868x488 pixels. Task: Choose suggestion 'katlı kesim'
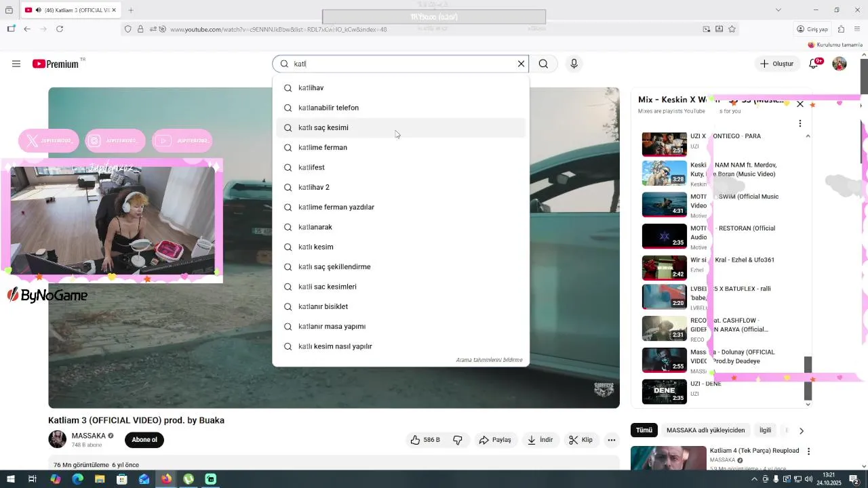click(401, 247)
